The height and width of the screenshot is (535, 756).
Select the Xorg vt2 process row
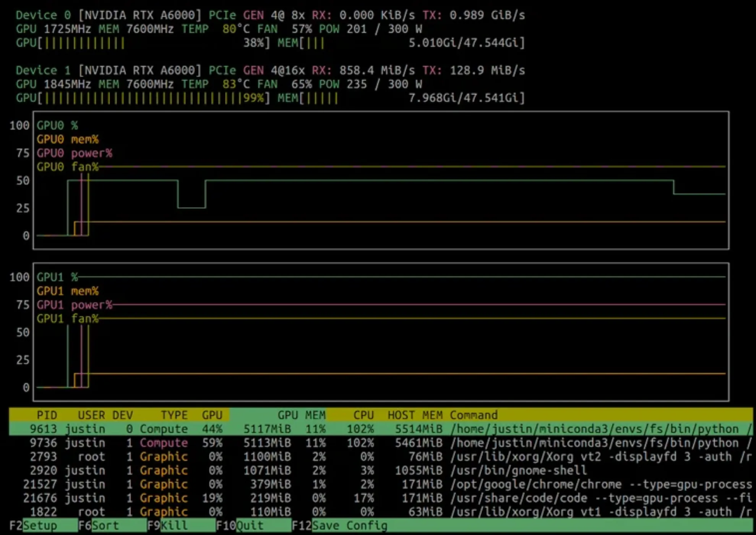(x=229, y=457)
